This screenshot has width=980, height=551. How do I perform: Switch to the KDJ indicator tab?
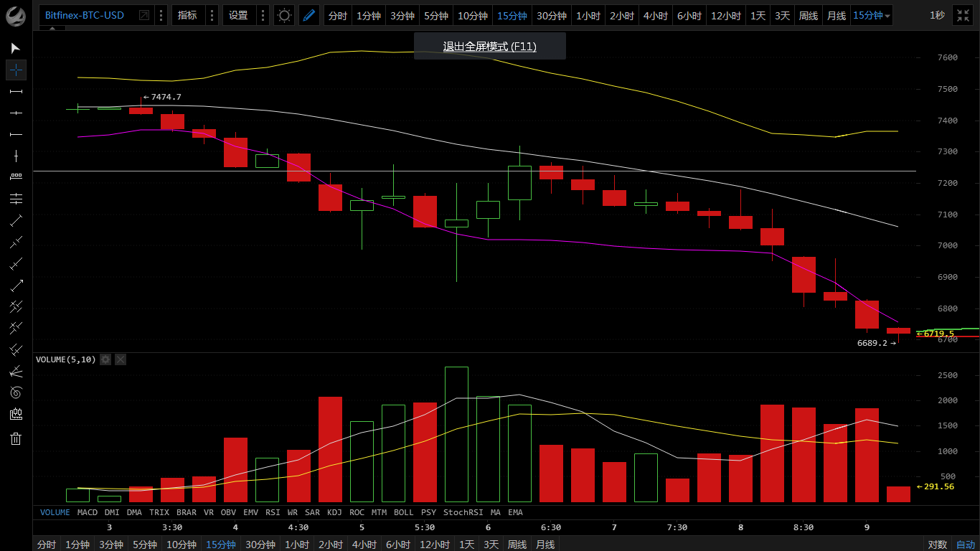[x=334, y=512]
